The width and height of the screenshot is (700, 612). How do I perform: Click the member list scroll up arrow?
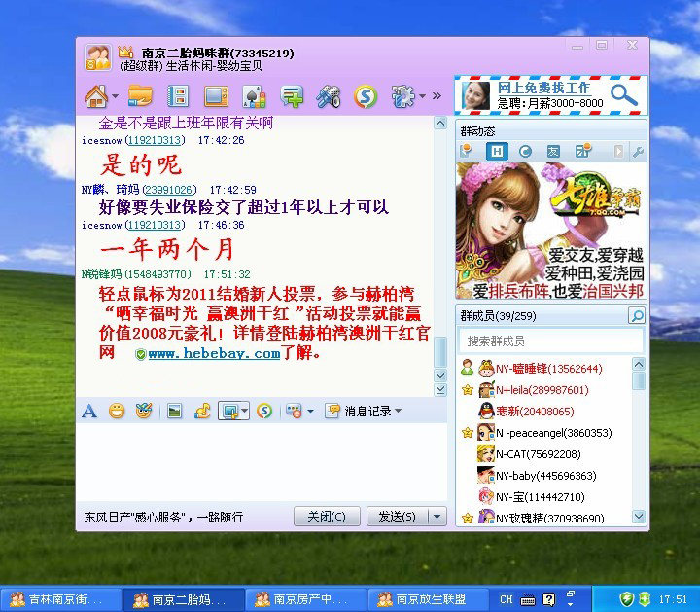[x=639, y=365]
